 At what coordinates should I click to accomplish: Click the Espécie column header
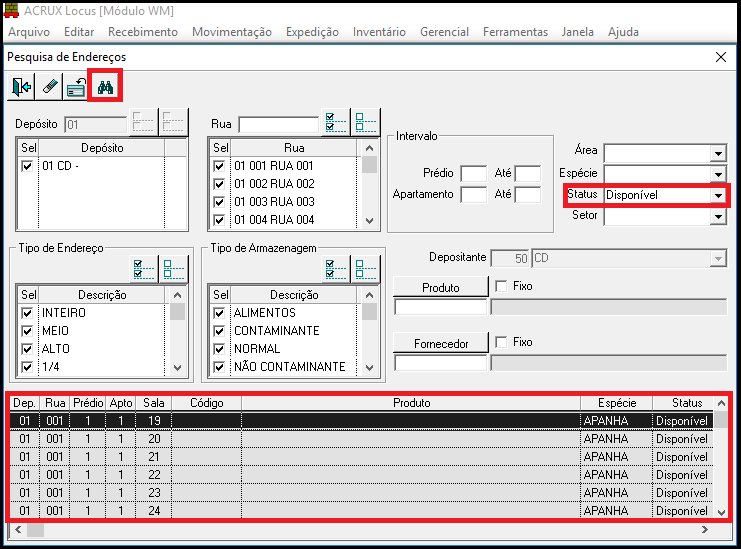[x=617, y=403]
